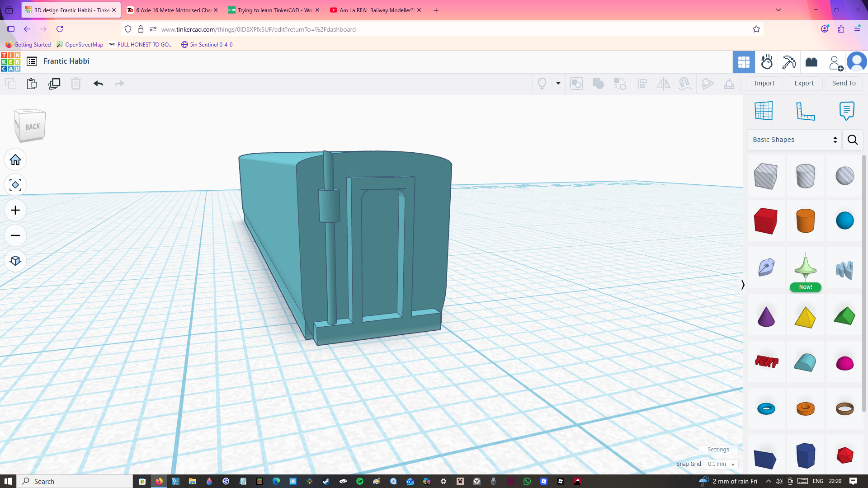Open the Snap Grid value dropdown

[721, 464]
